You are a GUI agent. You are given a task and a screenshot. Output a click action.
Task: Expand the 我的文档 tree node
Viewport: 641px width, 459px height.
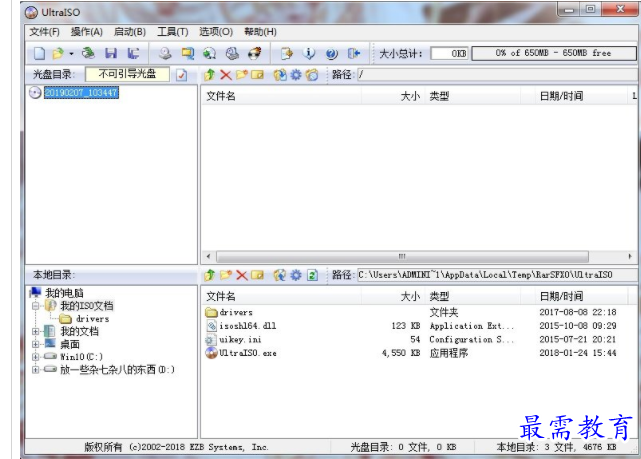tap(36, 331)
